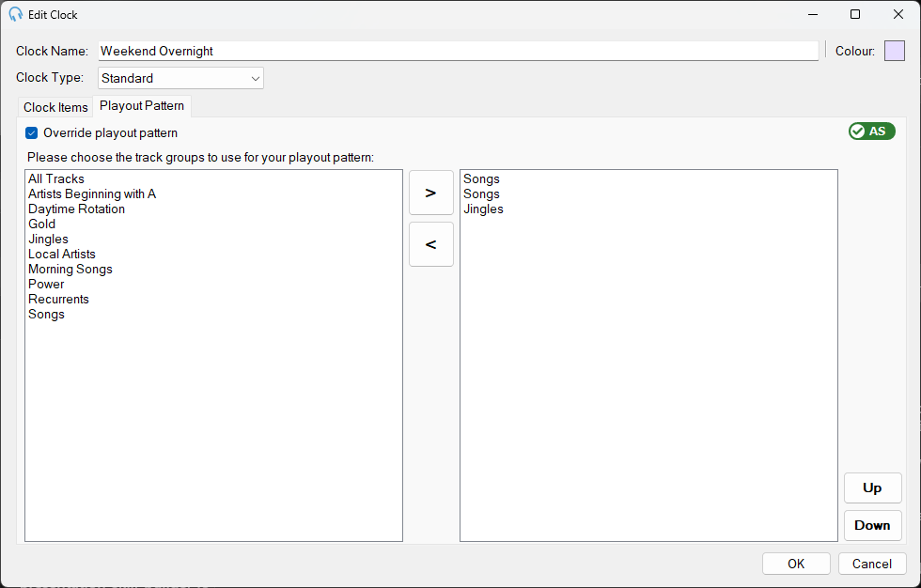Move pattern item with the Up button

(x=872, y=487)
